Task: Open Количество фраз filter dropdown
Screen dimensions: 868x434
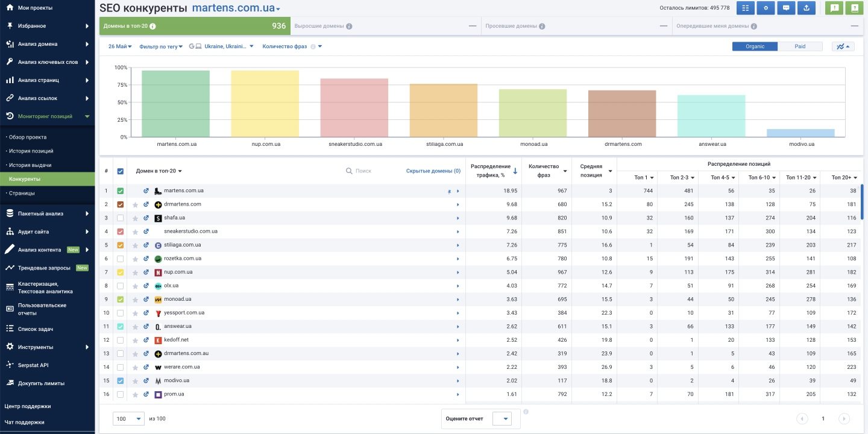Action: coord(292,46)
